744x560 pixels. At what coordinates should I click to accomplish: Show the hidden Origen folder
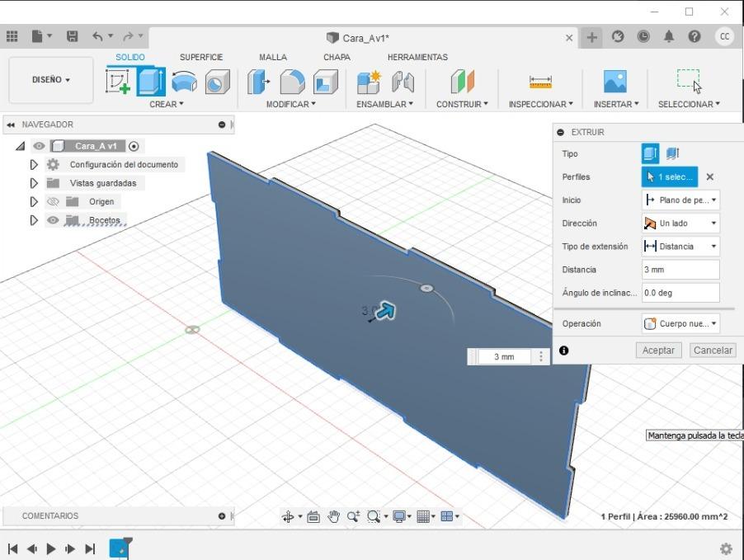click(x=53, y=202)
